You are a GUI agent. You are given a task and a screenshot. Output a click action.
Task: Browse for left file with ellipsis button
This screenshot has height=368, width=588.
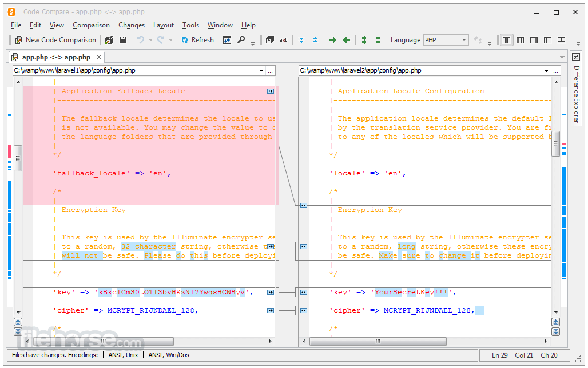tap(271, 70)
